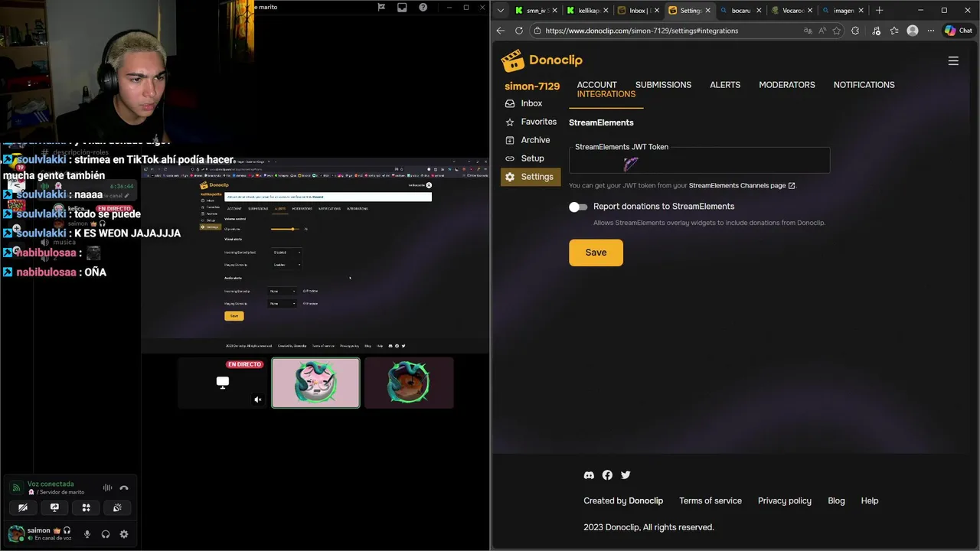Open Discord user settings gear

click(124, 534)
